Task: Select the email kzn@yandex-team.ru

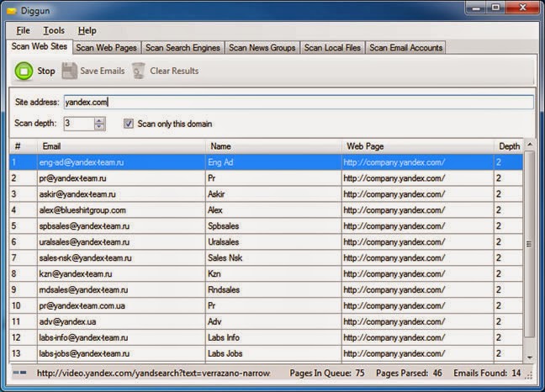Action: (x=76, y=274)
